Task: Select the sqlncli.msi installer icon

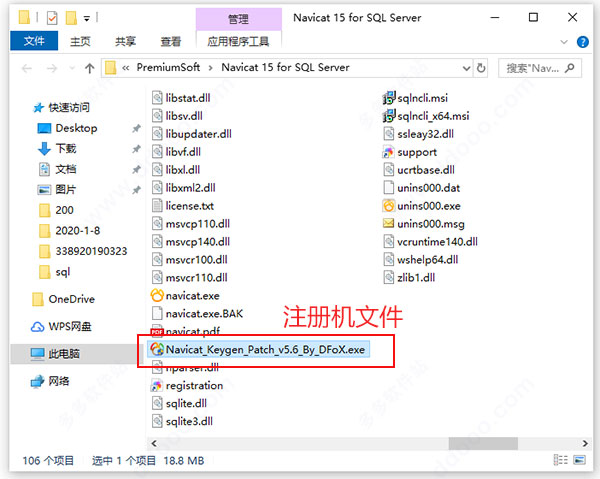Action: [388, 98]
